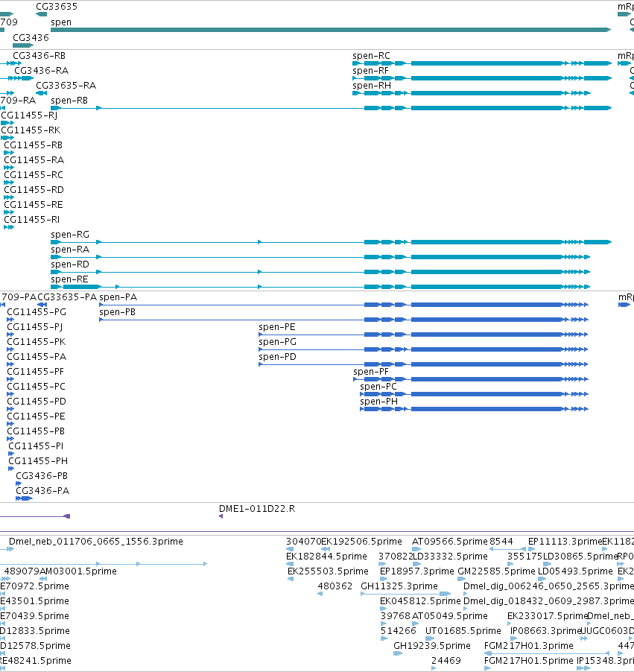The image size is (634, 672).
Task: Click the CG3436-RA transcript label
Action: coord(41,70)
